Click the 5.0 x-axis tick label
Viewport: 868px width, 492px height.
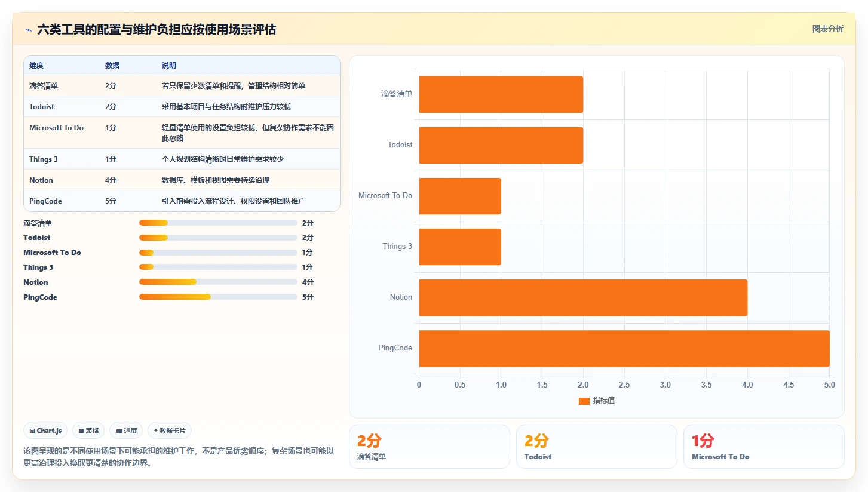click(x=829, y=385)
